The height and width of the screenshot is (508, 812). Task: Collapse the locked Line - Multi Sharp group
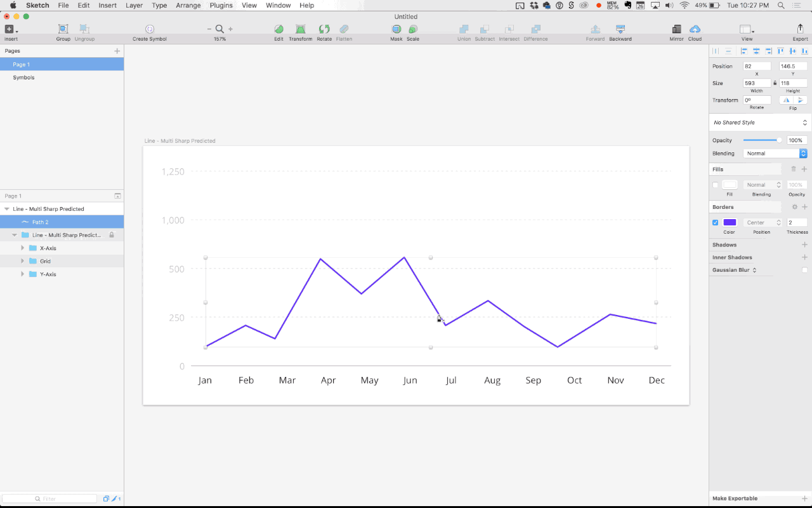(x=15, y=235)
